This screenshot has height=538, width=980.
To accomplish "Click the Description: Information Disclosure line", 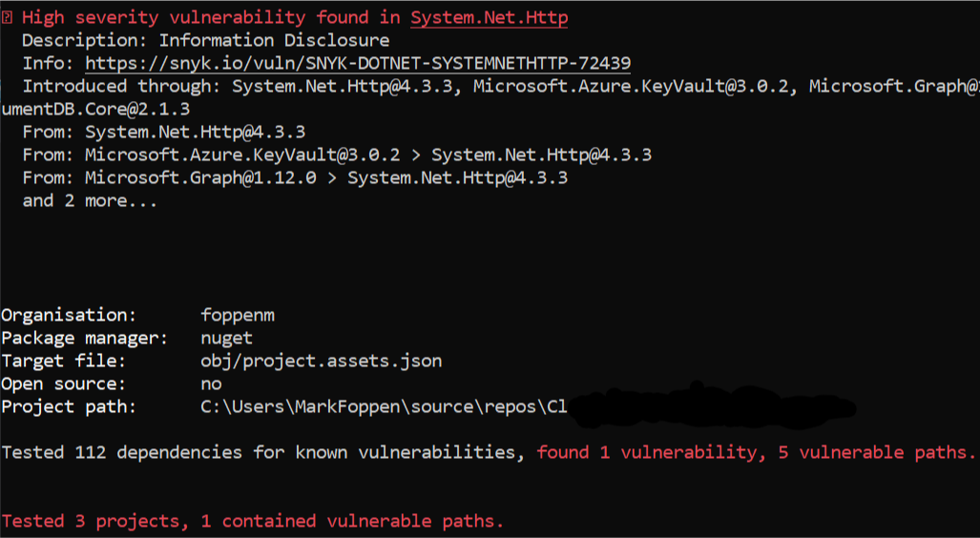I will [205, 41].
